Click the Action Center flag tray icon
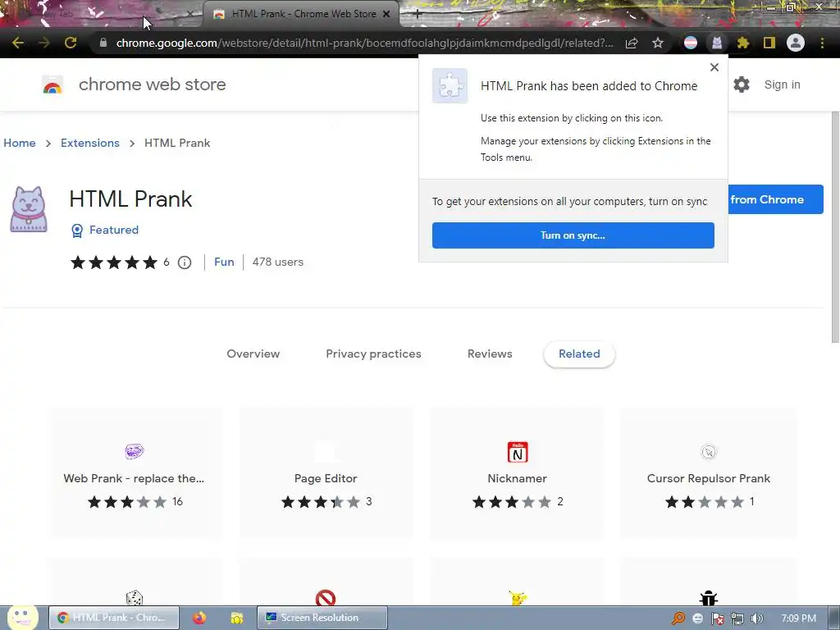Screen dimensions: 840x630 pyautogui.click(x=717, y=619)
